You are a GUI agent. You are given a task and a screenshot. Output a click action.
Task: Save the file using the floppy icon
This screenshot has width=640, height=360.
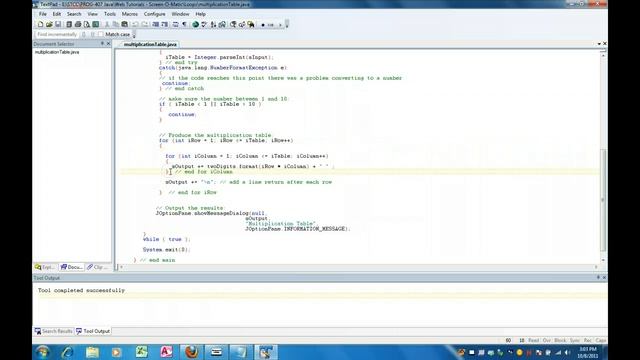pos(58,24)
